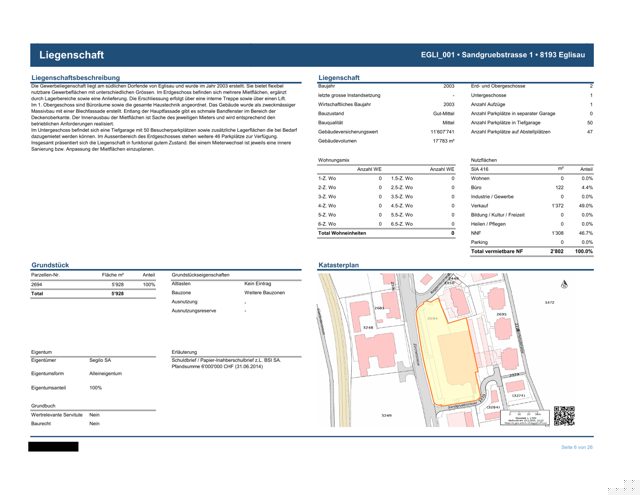Click the Gebäudeversicherungswert value 11'607'741

point(442,132)
